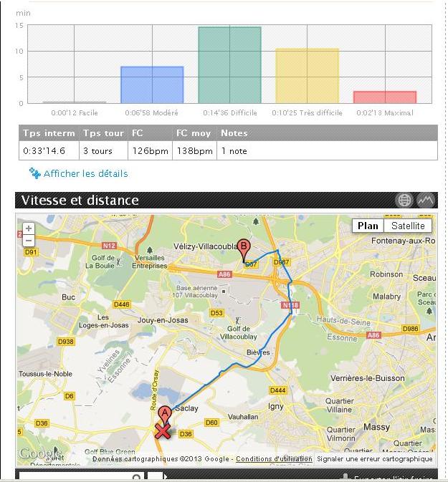448x482 pixels.
Task: Click the plus icon beside Afficher les détails
Action: click(34, 173)
